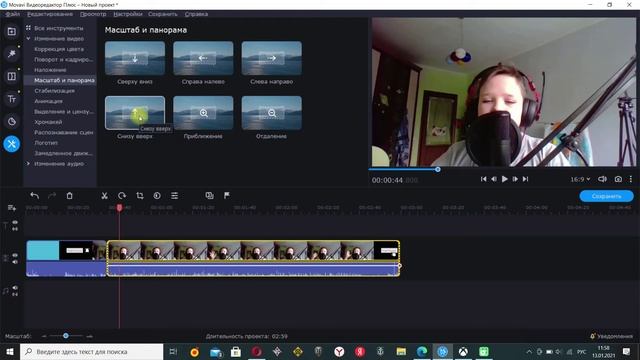Collapse the Изменение видео section
The image size is (640, 360).
28,39
